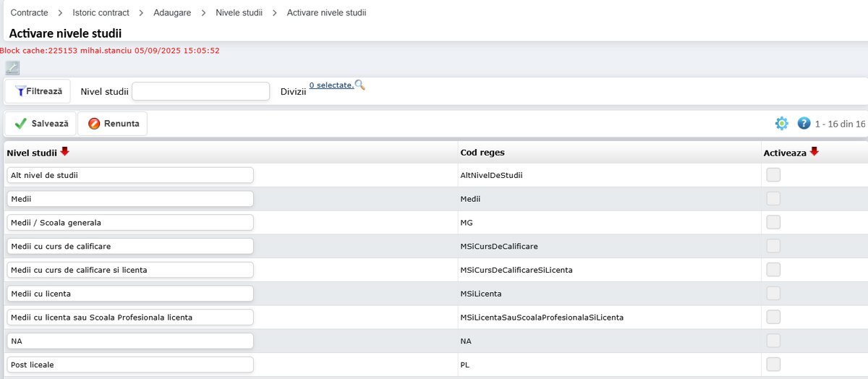The height and width of the screenshot is (379, 868).
Task: Click the 'Medii / Scoala generala' name field
Action: click(130, 223)
